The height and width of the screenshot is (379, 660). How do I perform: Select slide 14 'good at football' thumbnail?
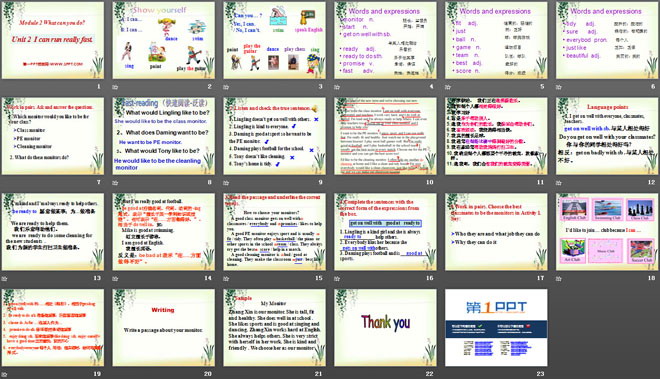click(164, 232)
